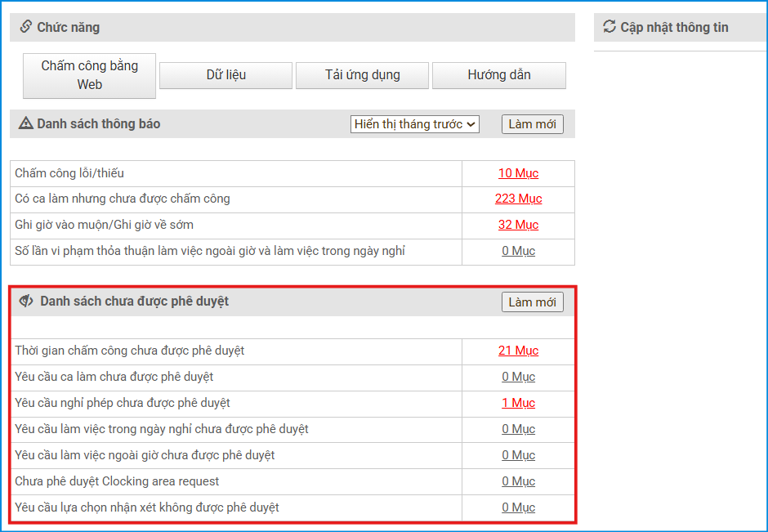Refresh the unapproved list with Làm mới

coord(532,302)
